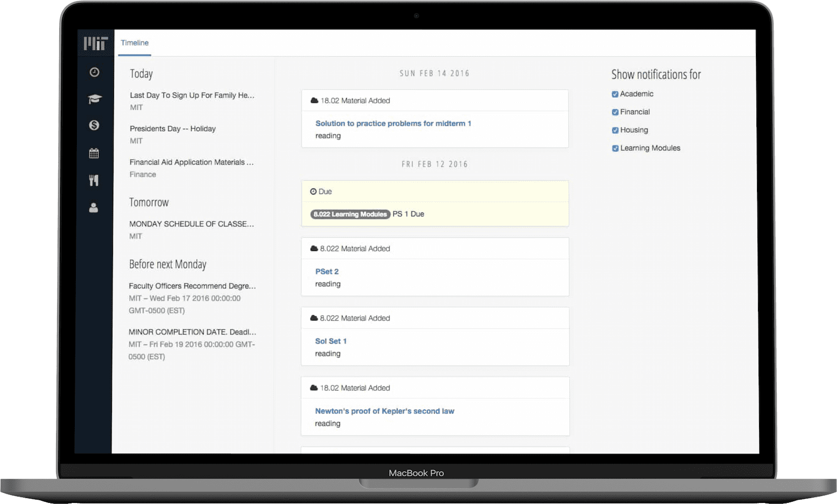Click the calendar icon in sidebar

point(94,153)
